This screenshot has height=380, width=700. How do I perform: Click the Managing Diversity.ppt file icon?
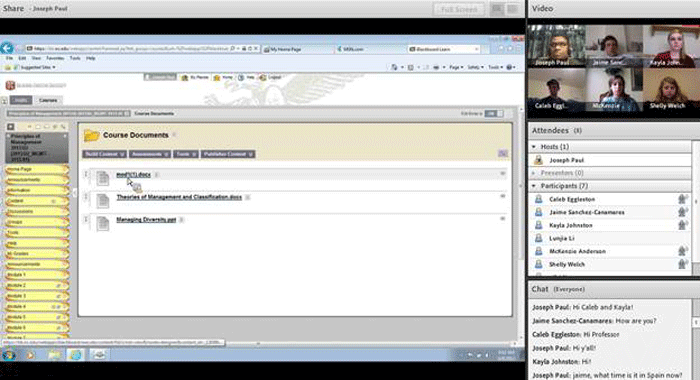[103, 223]
